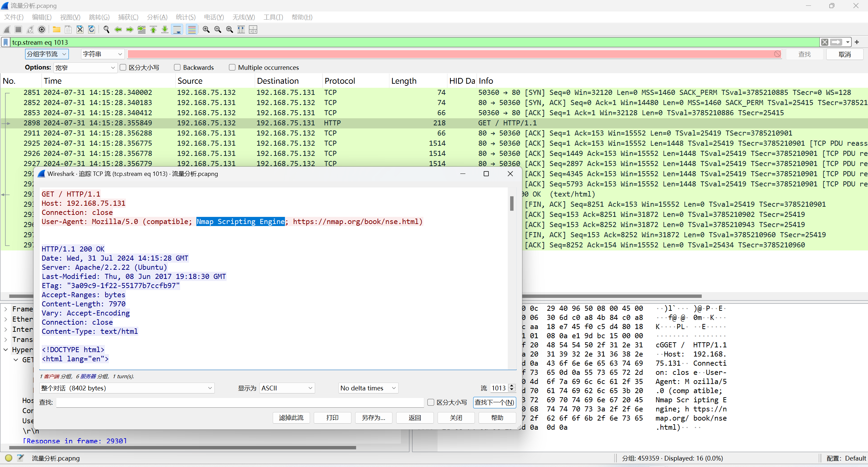Image resolution: width=868 pixels, height=467 pixels.
Task: Open a capture file with folder icon
Action: [x=56, y=30]
